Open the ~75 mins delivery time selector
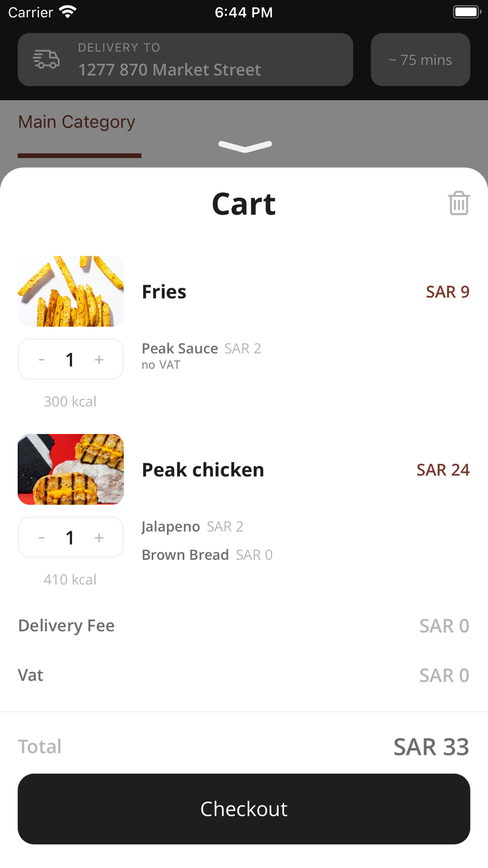This screenshot has height=868, width=488. (x=421, y=60)
